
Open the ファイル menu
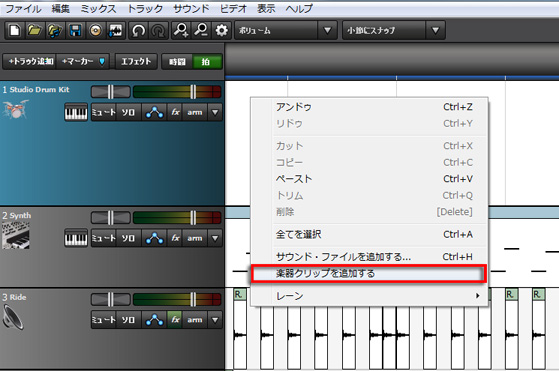point(24,9)
